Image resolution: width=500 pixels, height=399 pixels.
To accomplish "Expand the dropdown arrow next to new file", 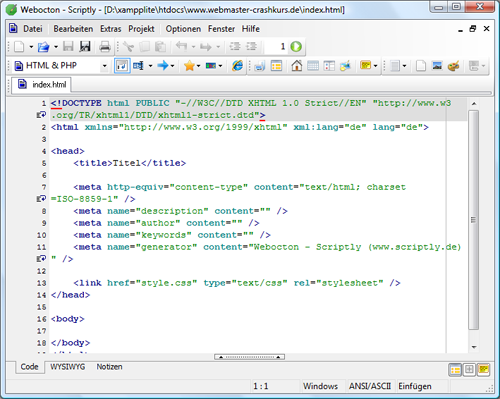I will pyautogui.click(x=31, y=47).
